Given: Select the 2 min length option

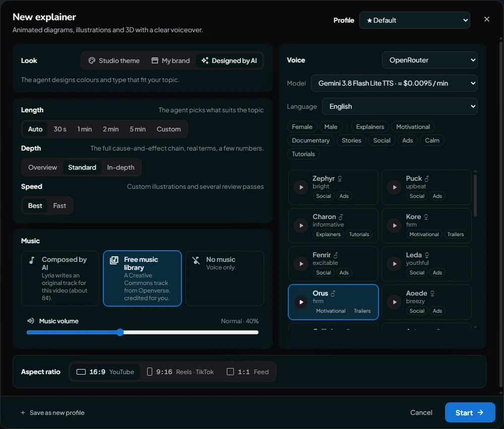Looking at the screenshot, I should [110, 129].
